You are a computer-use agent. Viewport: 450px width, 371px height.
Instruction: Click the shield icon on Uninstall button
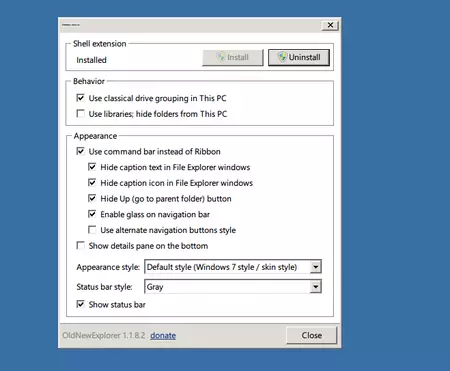[282, 57]
